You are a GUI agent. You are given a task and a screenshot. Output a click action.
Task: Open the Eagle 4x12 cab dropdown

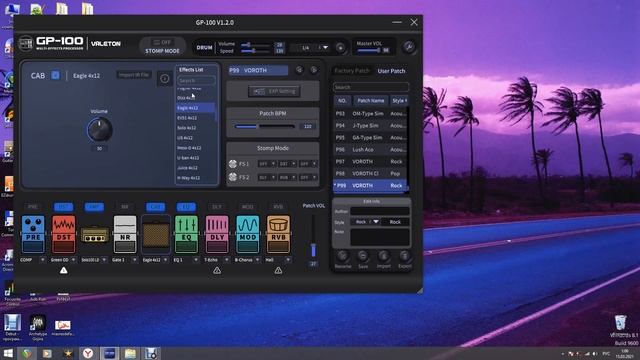(165, 260)
